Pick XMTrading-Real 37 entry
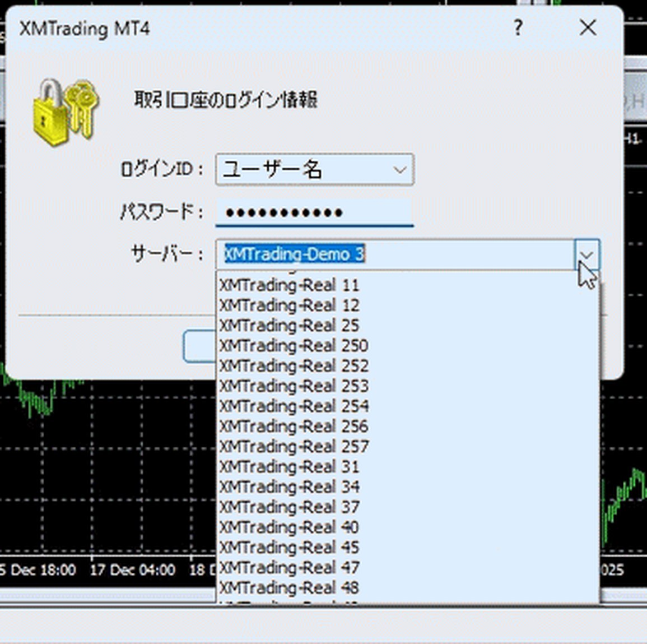Viewport: 647px width, 644px height. coord(408,507)
